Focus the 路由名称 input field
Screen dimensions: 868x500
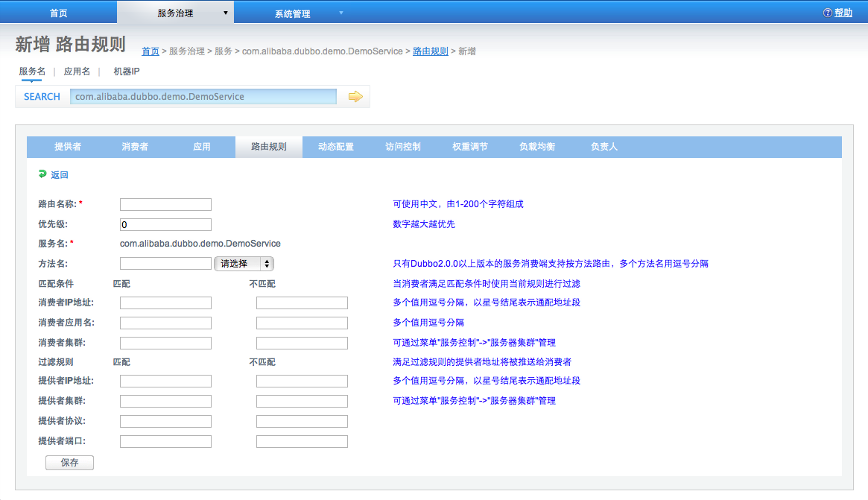(165, 204)
